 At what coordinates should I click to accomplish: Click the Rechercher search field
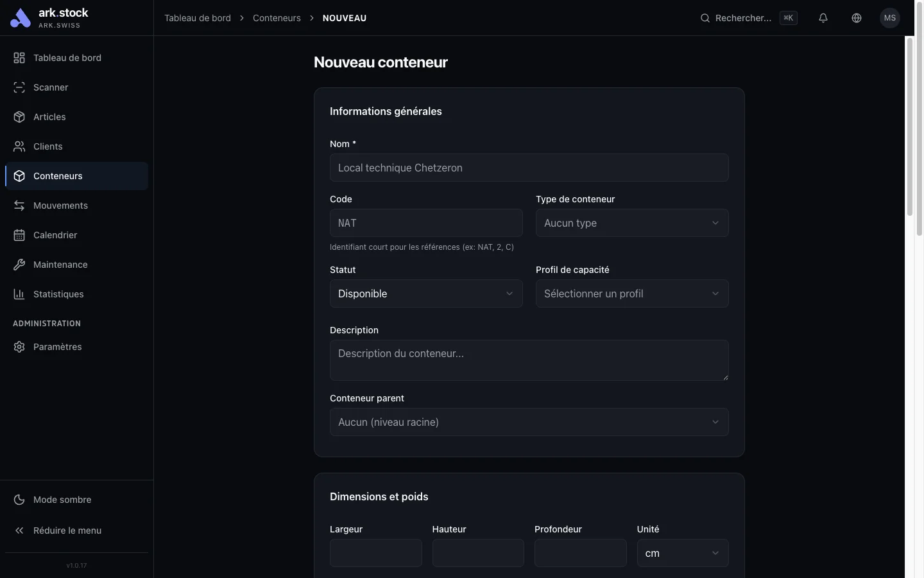(x=744, y=18)
